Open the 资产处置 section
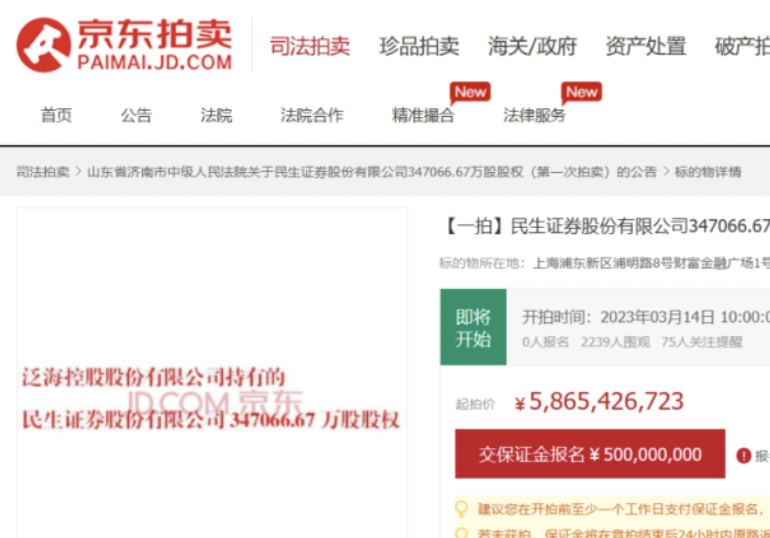Viewport: 770px width, 538px height. pyautogui.click(x=645, y=46)
